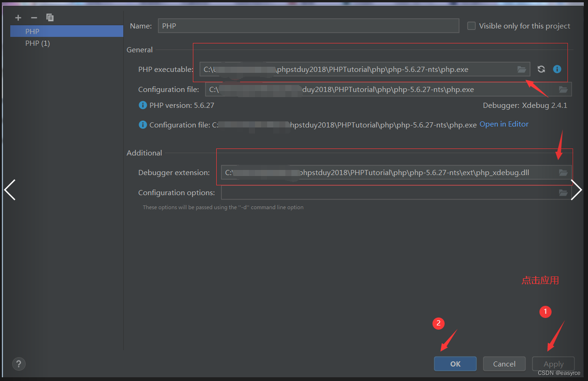This screenshot has width=588, height=381.
Task: Browse for the PHP executable path
Action: pyautogui.click(x=522, y=70)
